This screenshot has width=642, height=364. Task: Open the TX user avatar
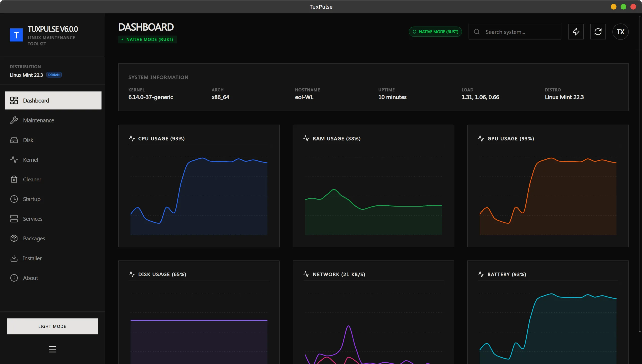[621, 32]
